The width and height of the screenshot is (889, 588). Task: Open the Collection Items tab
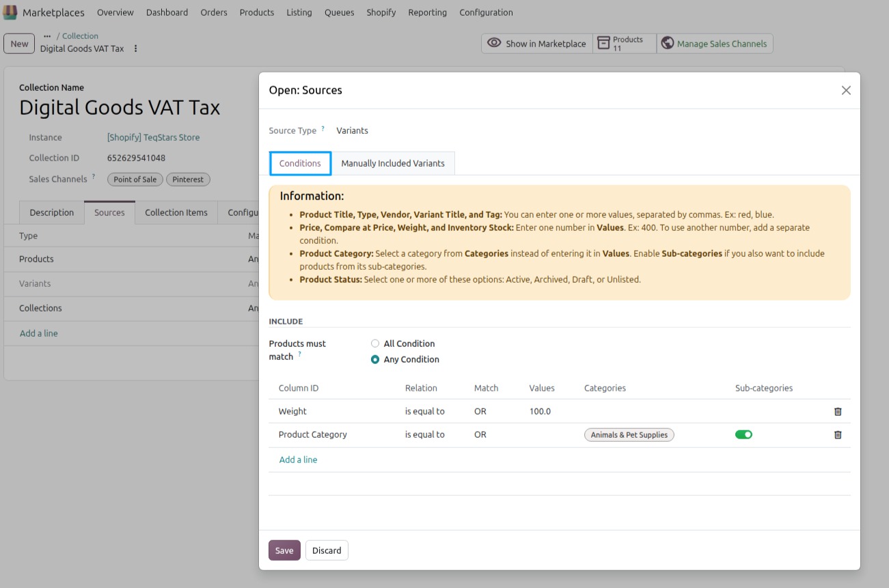[176, 212]
